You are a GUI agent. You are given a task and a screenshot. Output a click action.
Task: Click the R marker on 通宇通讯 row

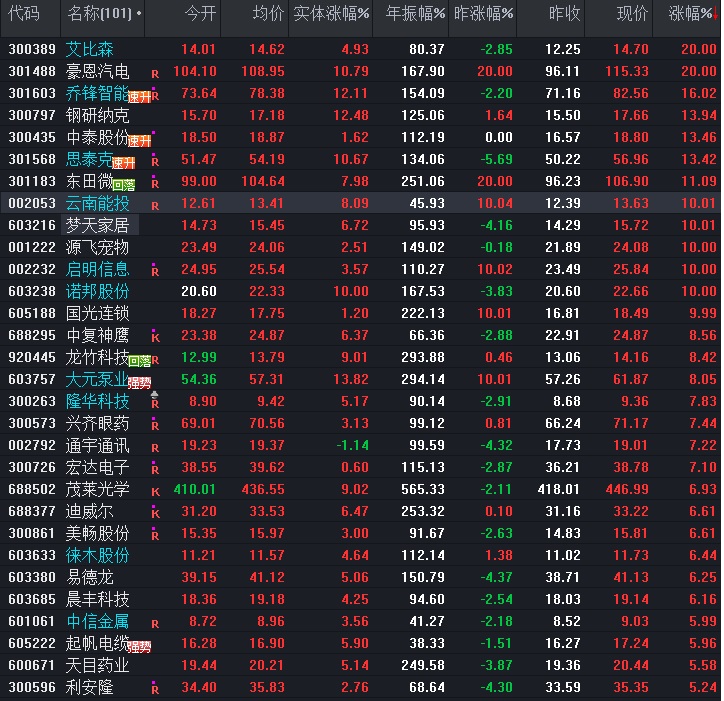click(155, 448)
